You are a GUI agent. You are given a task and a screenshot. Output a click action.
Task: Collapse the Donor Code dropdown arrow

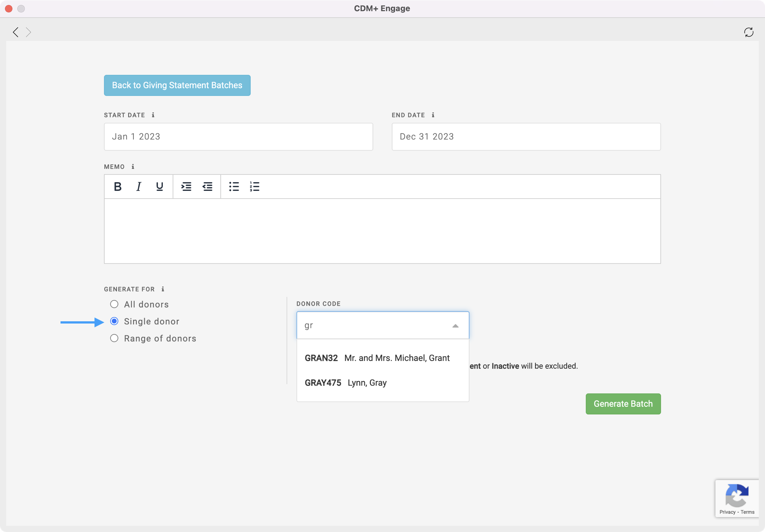point(455,326)
